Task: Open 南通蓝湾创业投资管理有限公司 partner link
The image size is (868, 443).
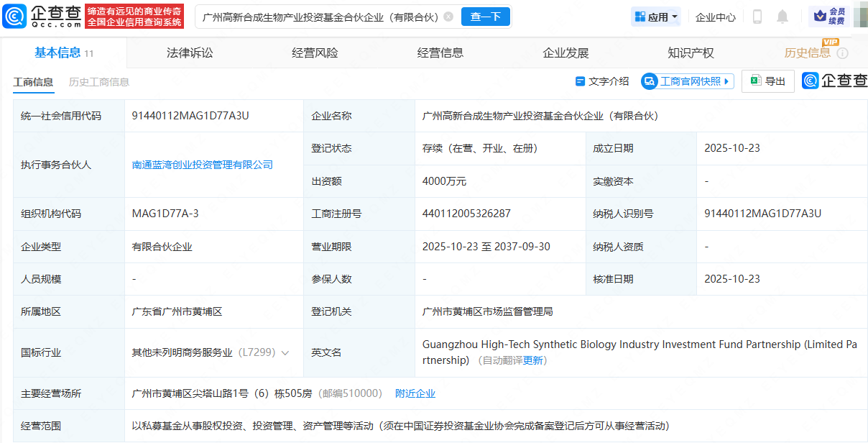Action: coord(203,165)
